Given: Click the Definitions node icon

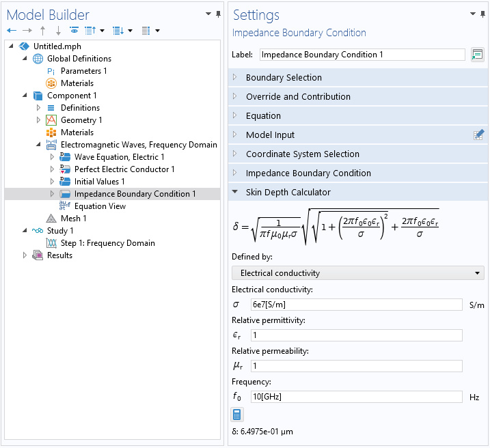Looking at the screenshot, I should pos(51,108).
